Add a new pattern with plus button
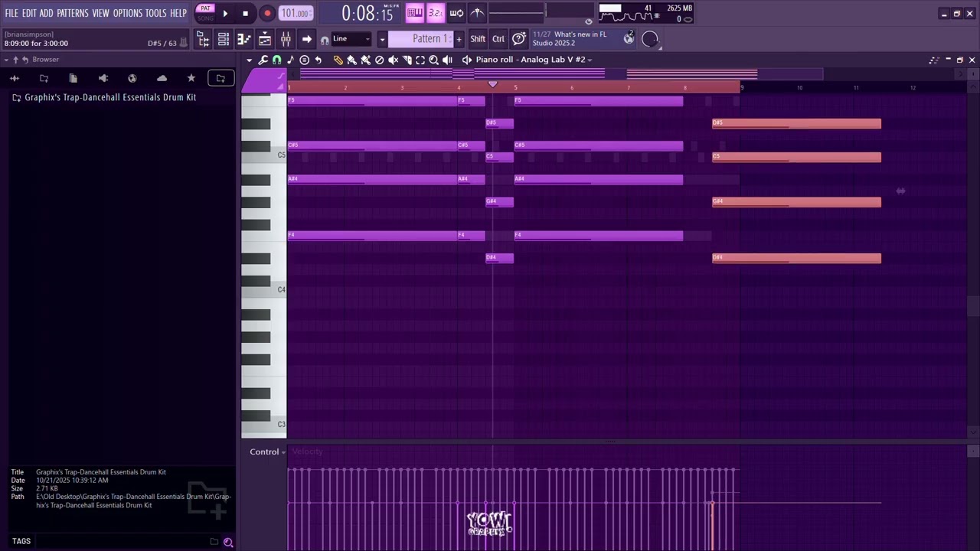The height and width of the screenshot is (551, 980). tap(459, 38)
